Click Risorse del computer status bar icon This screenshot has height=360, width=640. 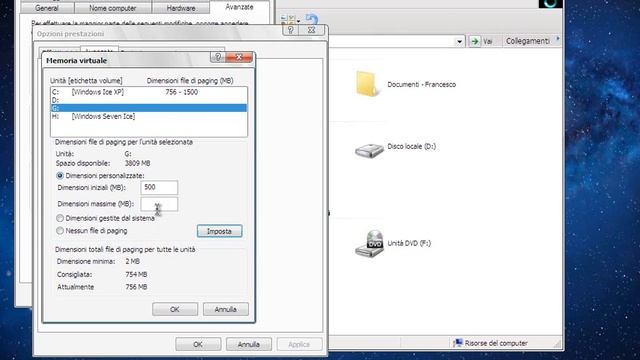pos(458,343)
